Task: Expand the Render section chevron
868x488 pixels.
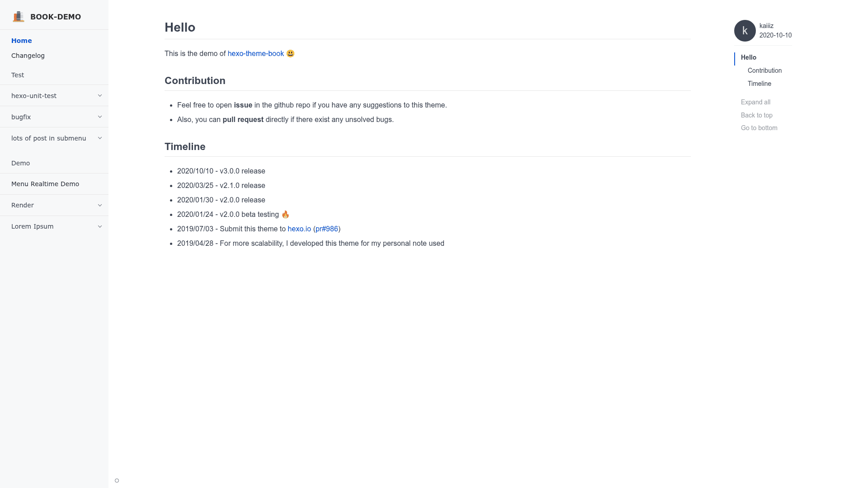Action: [x=100, y=205]
